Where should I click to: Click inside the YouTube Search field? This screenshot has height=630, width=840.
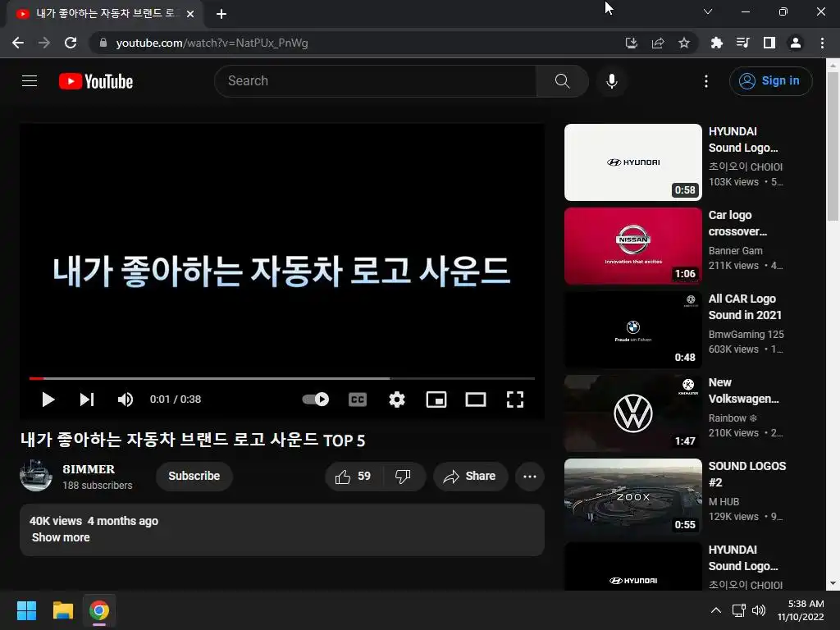pos(375,81)
